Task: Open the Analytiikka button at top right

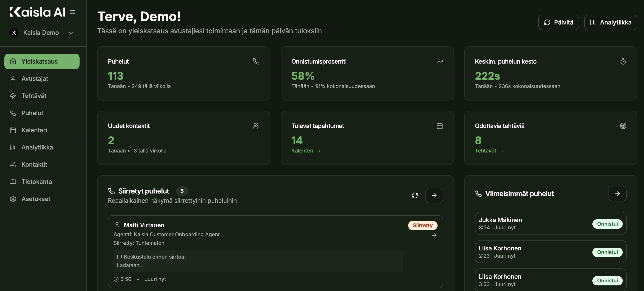Action: (x=610, y=22)
